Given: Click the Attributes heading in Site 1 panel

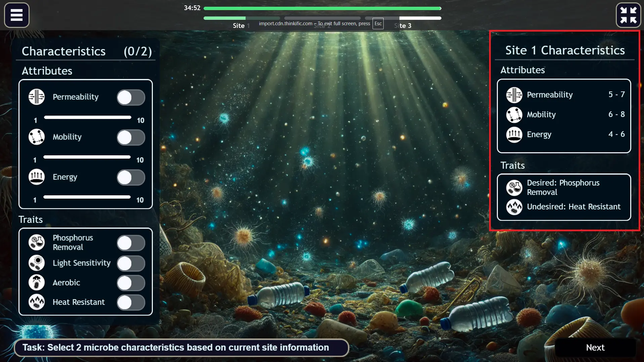Looking at the screenshot, I should point(522,70).
